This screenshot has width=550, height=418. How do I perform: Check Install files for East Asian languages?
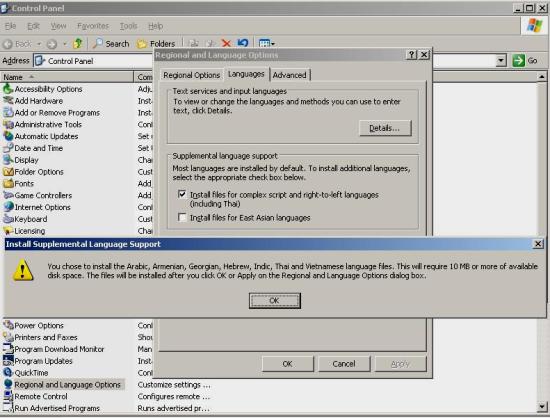[x=182, y=217]
